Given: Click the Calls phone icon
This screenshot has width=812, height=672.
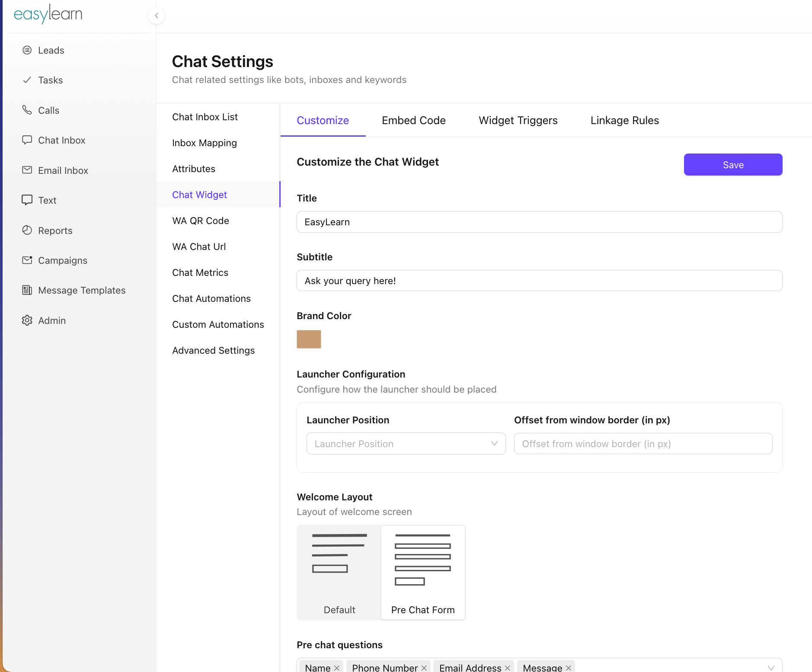Looking at the screenshot, I should click(x=27, y=110).
